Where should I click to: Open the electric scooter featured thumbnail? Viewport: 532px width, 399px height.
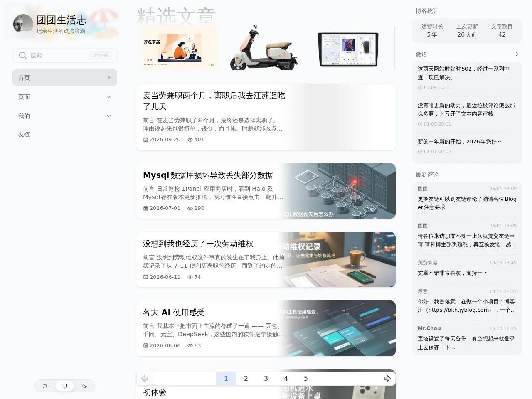pos(264,47)
